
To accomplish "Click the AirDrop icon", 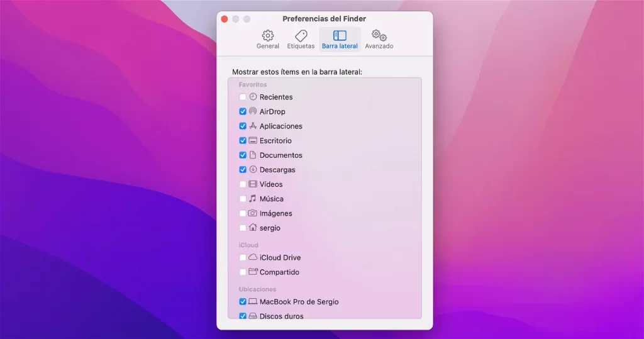I will [253, 111].
